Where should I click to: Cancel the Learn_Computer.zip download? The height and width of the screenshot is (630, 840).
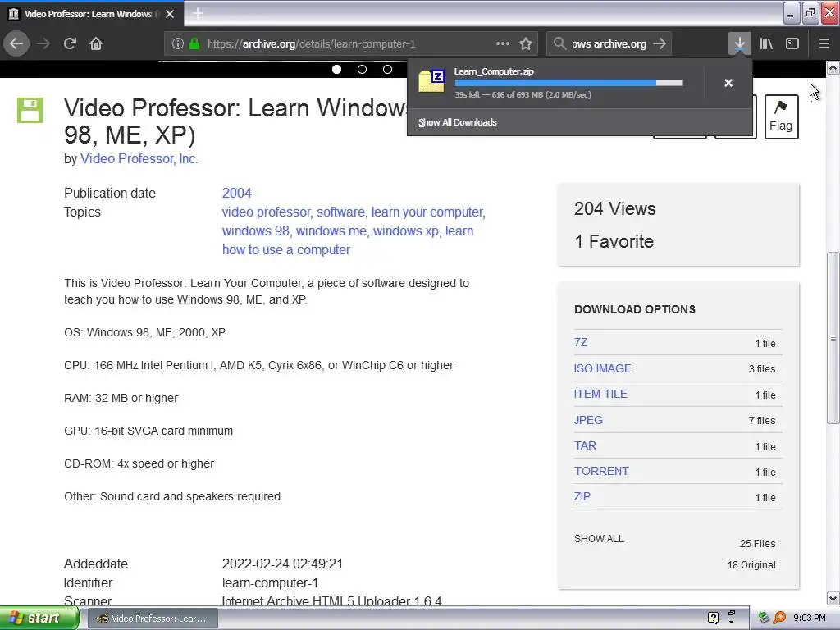[x=728, y=83]
